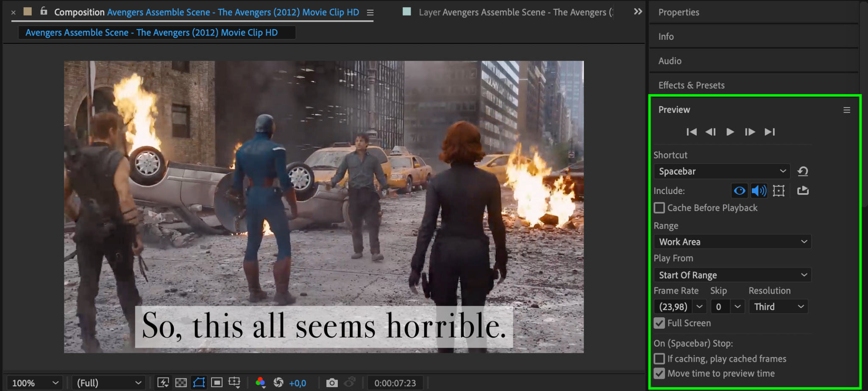Close the Composition panel tab
This screenshot has height=391, width=868.
coord(14,13)
